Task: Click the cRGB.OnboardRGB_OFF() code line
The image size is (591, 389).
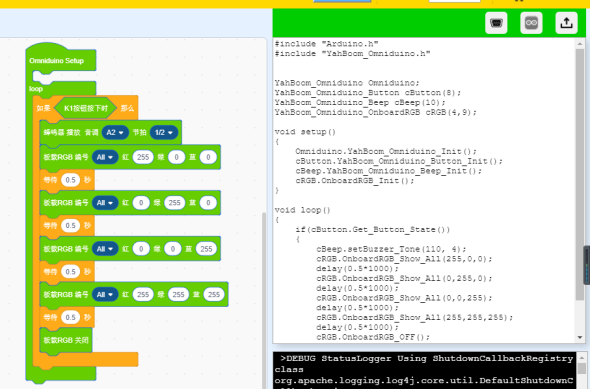Action: pyautogui.click(x=373, y=337)
